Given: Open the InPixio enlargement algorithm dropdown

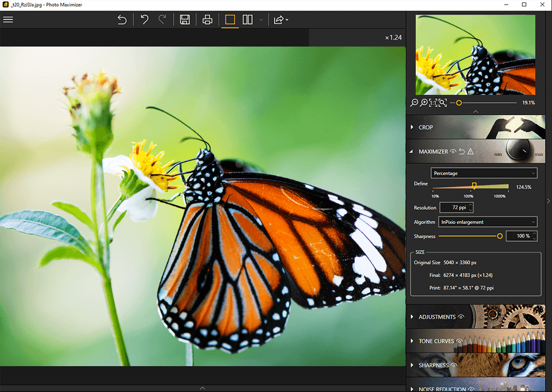Looking at the screenshot, I should click(488, 222).
